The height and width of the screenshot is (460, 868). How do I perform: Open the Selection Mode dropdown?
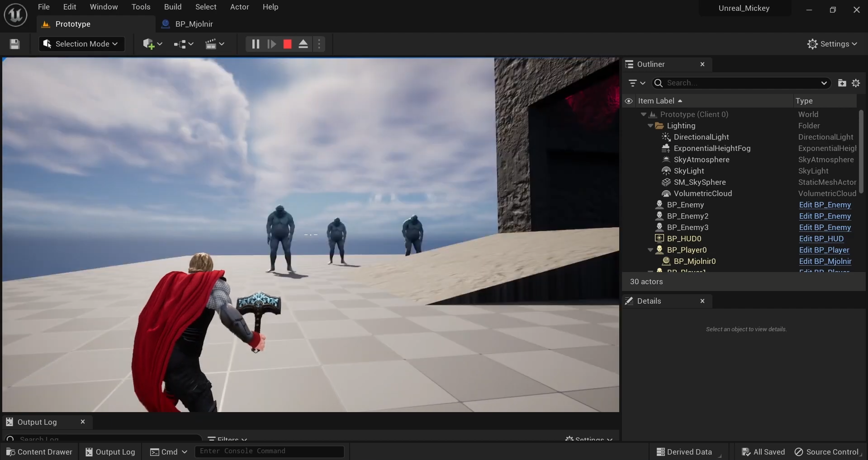pyautogui.click(x=82, y=44)
